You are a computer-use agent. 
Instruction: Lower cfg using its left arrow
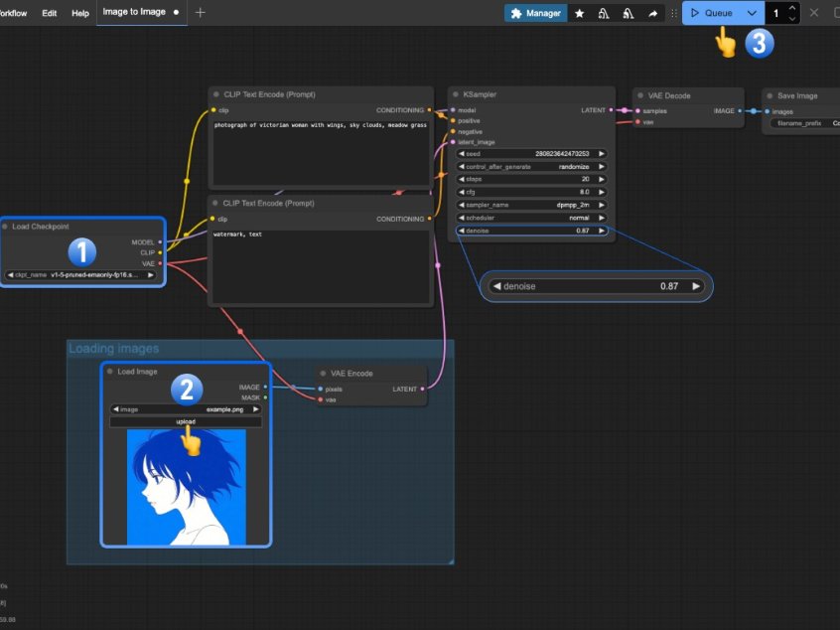[x=462, y=192]
